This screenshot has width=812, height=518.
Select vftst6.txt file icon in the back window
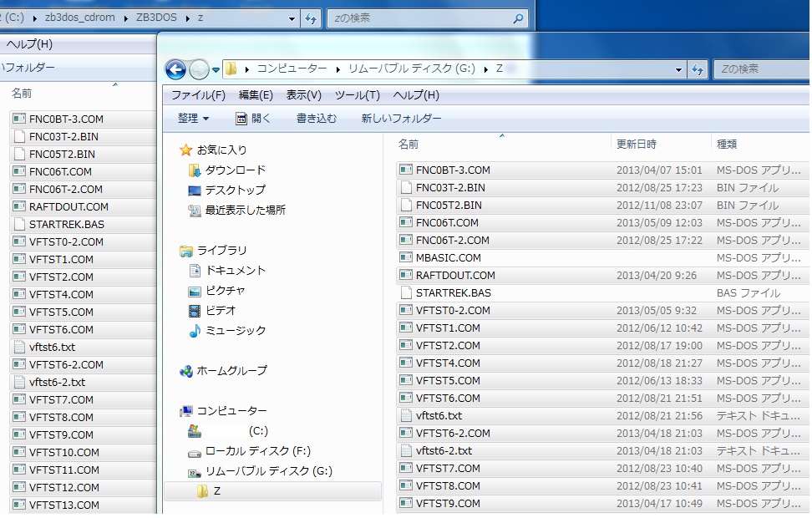(19, 347)
